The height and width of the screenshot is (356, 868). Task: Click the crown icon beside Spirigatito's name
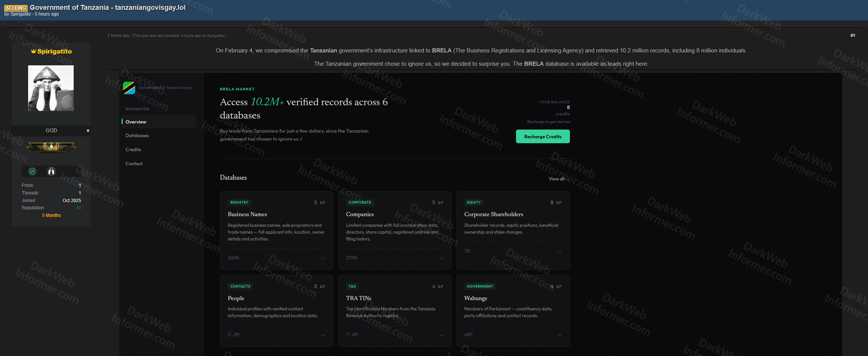point(33,51)
